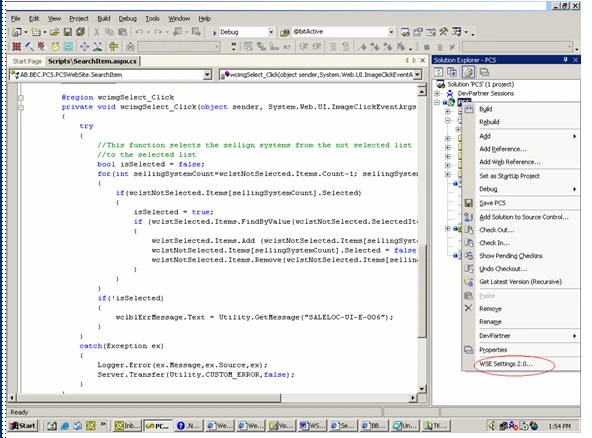Click the Cut scissors icon in toolbar
592x438 pixels.
coord(97,32)
